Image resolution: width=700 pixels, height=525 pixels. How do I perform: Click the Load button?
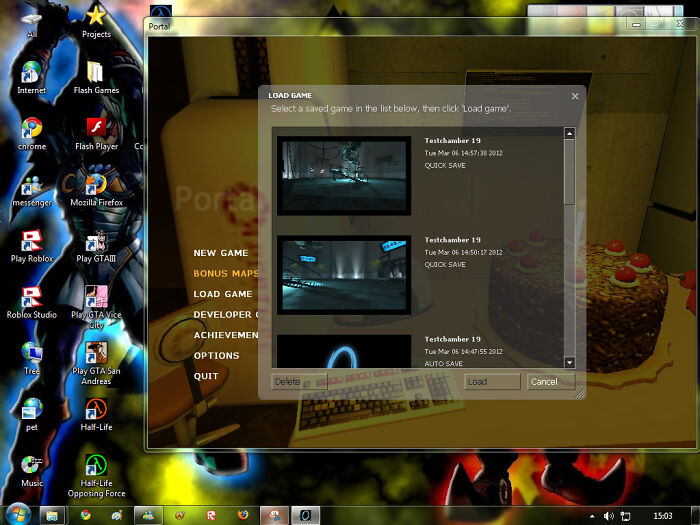(492, 382)
